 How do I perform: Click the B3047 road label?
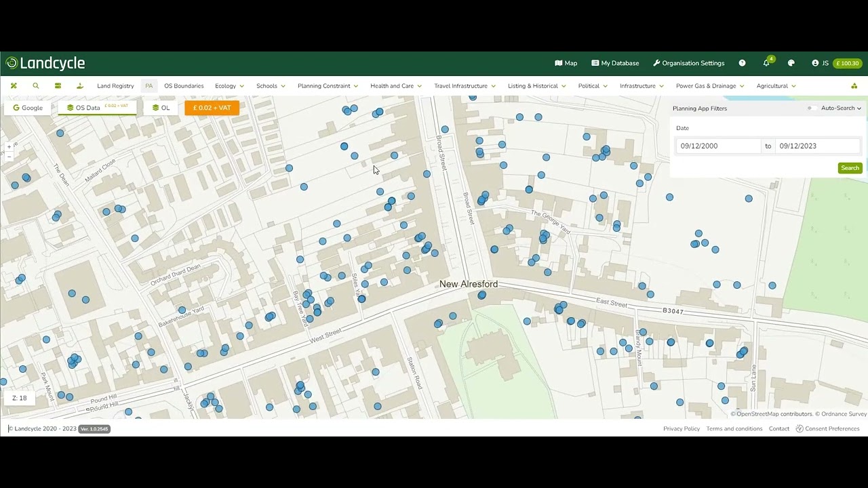coord(673,311)
